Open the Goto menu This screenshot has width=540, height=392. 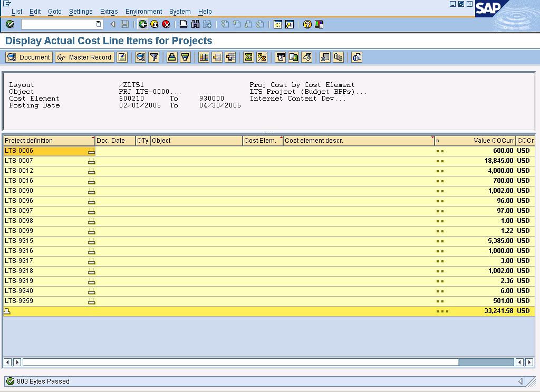[x=55, y=12]
